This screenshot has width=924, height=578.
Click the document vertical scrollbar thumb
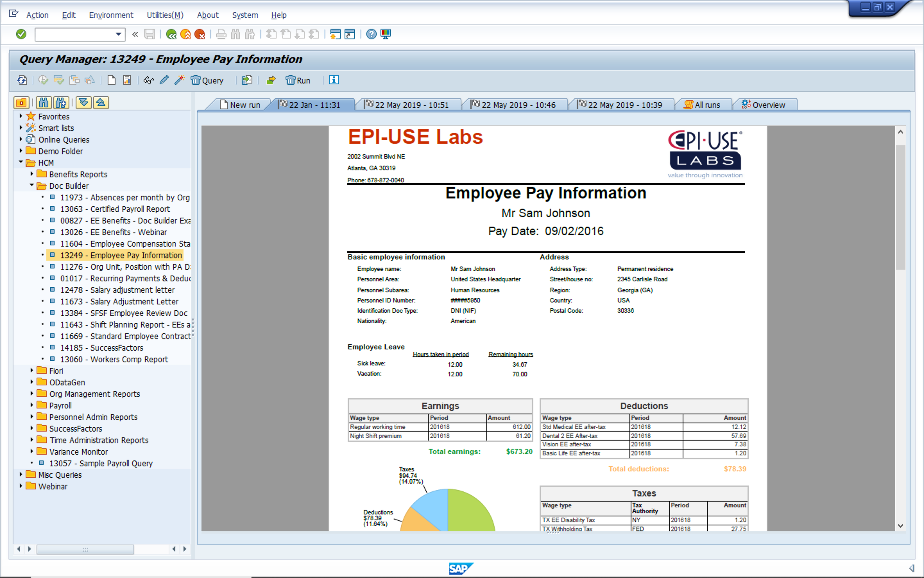coord(900,207)
